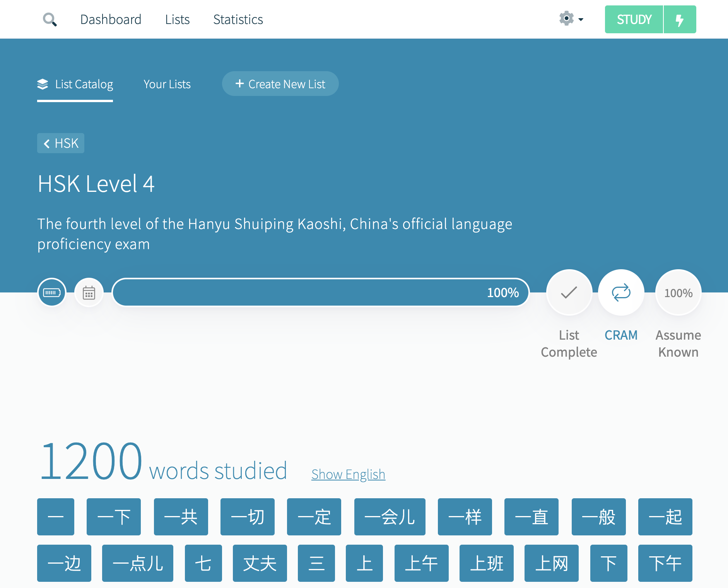
Task: Open word tile 上午
Action: pyautogui.click(x=422, y=563)
